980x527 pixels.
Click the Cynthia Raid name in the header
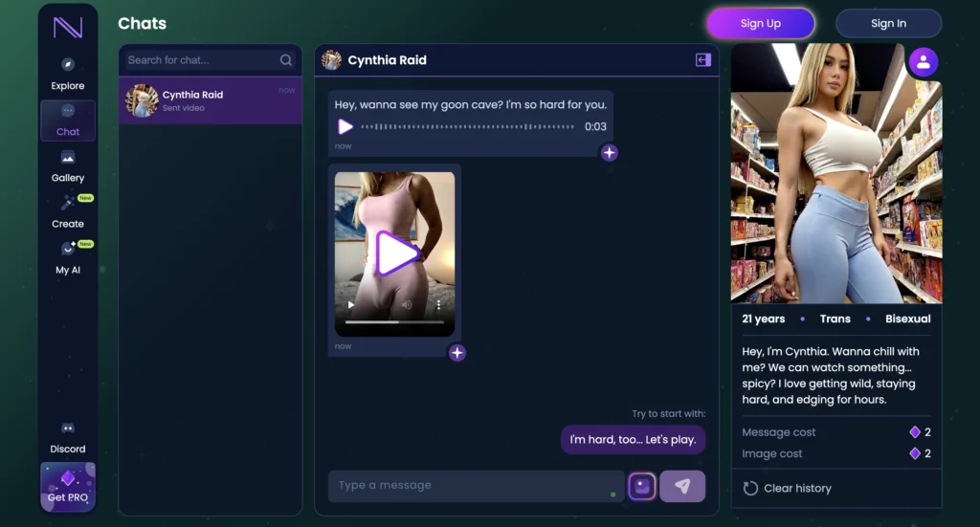(387, 60)
